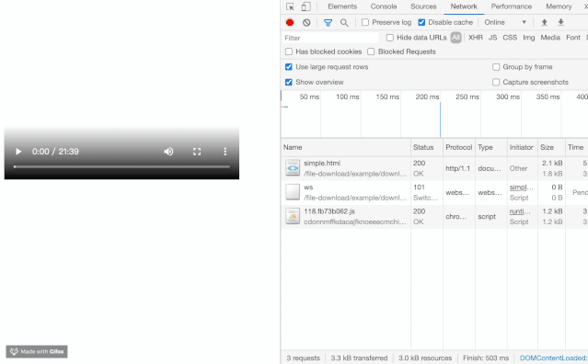
Task: Uncheck Use large request rows
Action: coord(288,67)
